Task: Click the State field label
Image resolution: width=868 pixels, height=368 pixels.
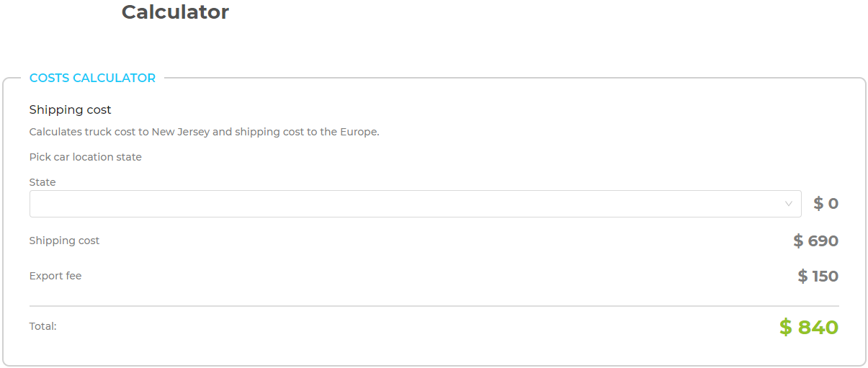Action: point(42,182)
